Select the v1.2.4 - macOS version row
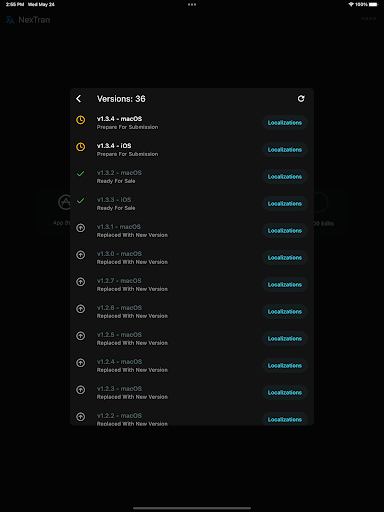 click(x=192, y=366)
